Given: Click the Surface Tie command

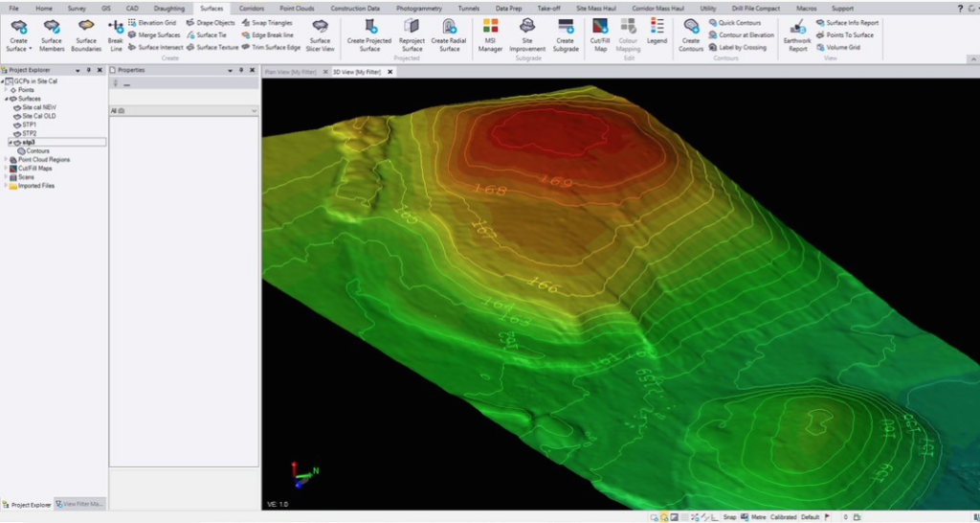Looking at the screenshot, I should [207, 35].
